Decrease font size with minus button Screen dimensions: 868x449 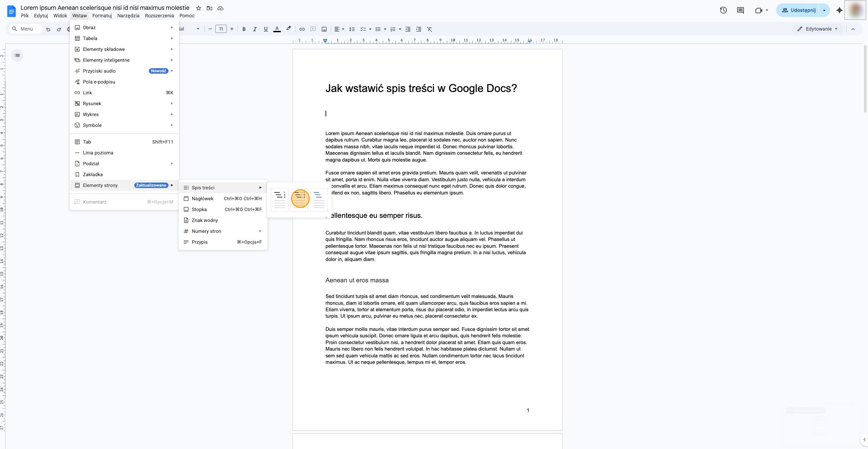(x=210, y=29)
